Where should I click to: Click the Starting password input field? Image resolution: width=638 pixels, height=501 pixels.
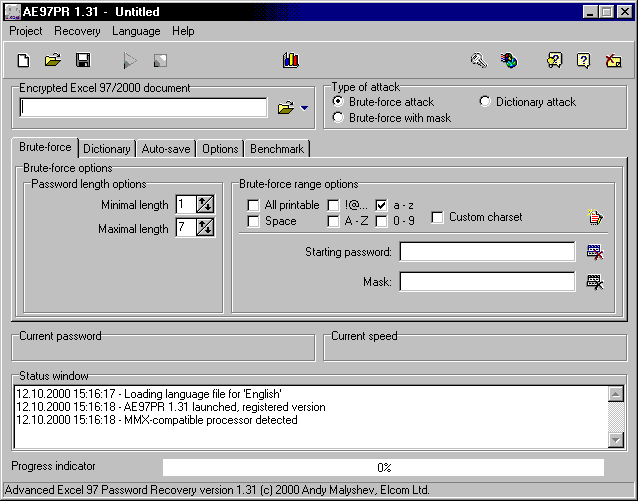487,252
